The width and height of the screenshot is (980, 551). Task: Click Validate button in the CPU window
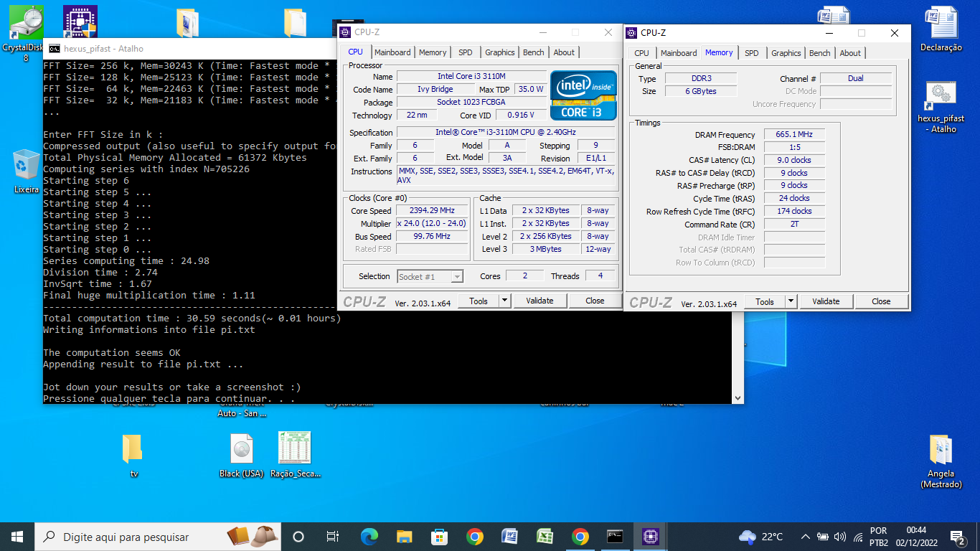[x=540, y=301]
